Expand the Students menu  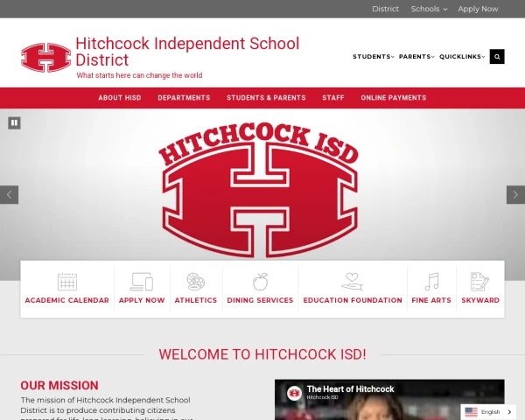tap(374, 57)
